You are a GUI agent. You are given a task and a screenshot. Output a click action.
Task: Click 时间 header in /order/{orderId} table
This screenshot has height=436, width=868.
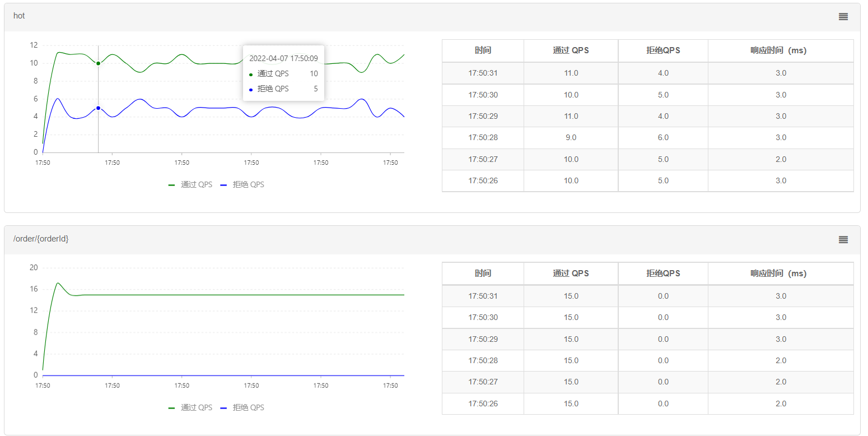click(x=483, y=273)
